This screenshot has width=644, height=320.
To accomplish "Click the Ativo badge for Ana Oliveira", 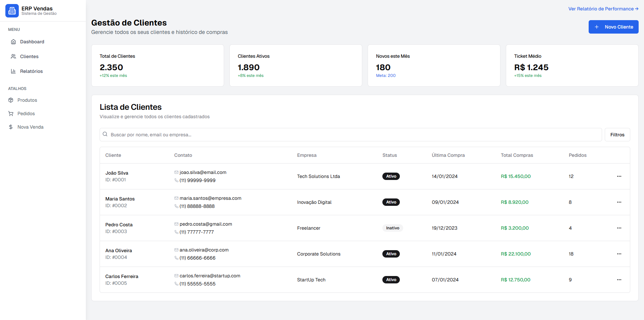I will click(391, 254).
